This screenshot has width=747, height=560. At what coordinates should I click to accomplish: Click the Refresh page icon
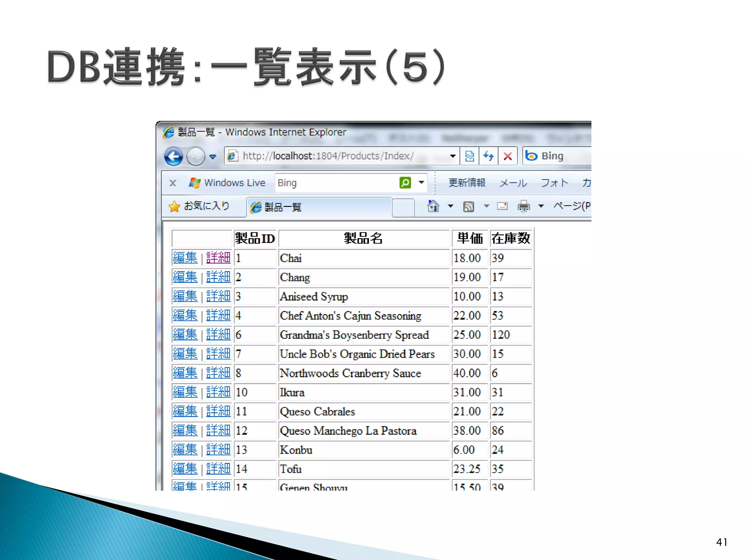point(488,156)
